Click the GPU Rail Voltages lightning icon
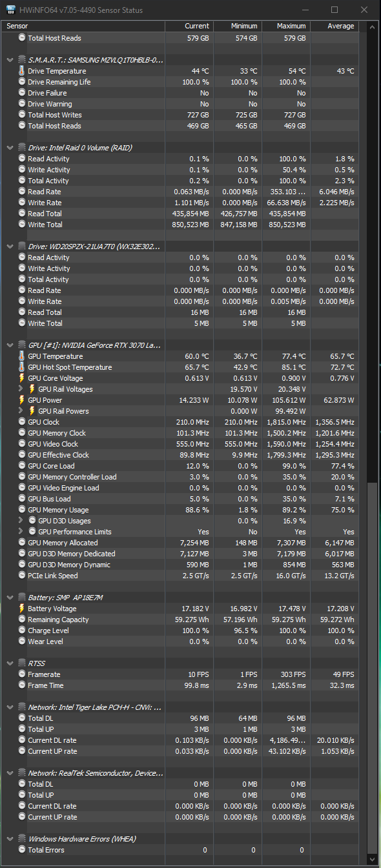Screen dimensions: 381x868 pyautogui.click(x=32, y=389)
